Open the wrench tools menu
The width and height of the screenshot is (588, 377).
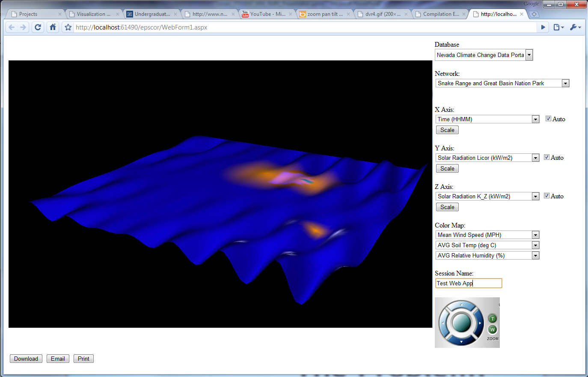point(575,27)
